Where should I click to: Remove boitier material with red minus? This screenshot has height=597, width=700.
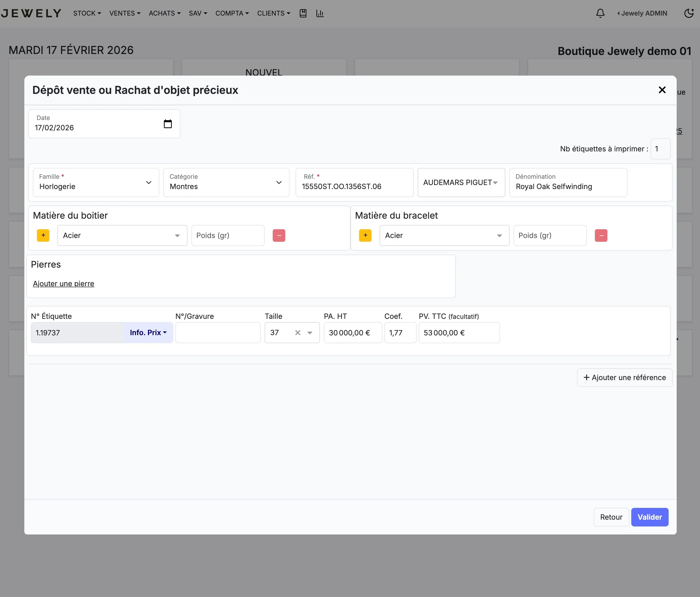click(x=279, y=235)
